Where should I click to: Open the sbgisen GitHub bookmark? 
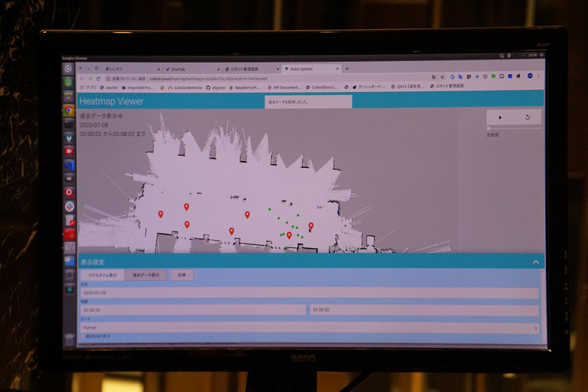tap(215, 88)
